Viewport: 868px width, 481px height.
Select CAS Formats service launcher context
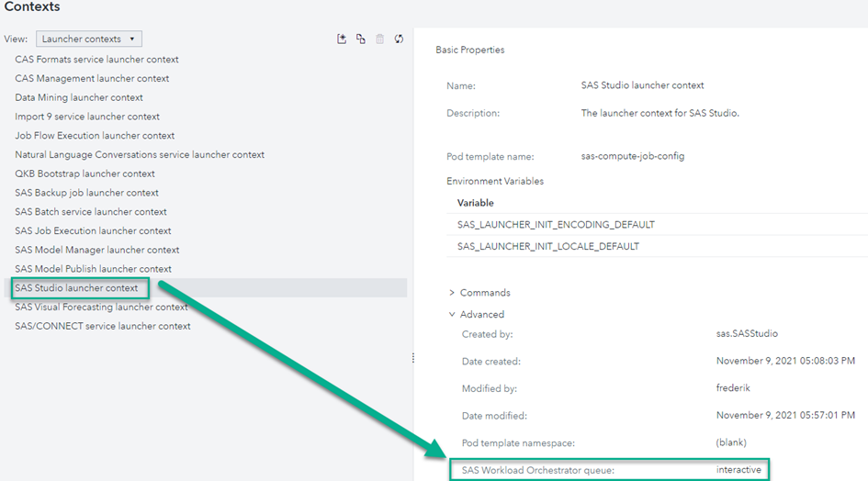[96, 60]
